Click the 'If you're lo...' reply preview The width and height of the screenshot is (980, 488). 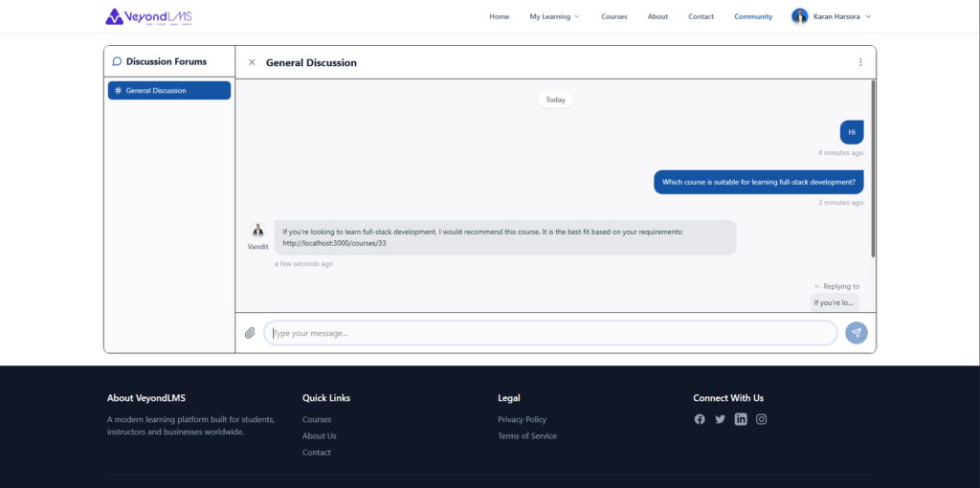tap(835, 302)
